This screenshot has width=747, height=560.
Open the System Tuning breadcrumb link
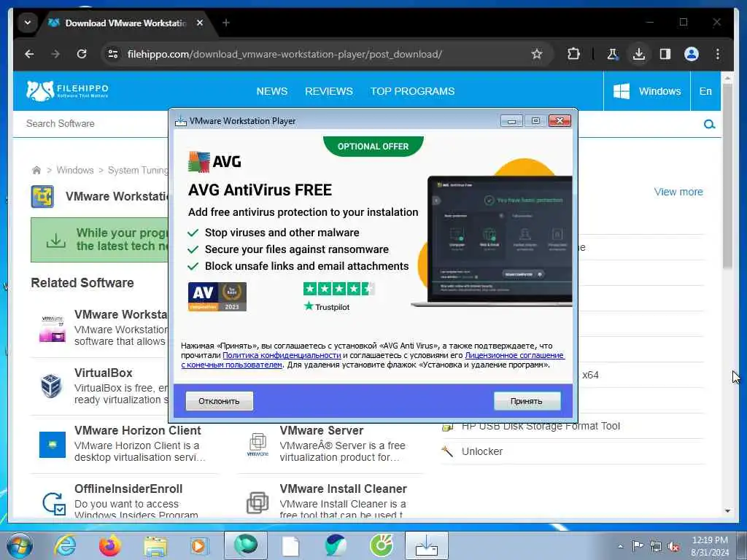click(138, 170)
